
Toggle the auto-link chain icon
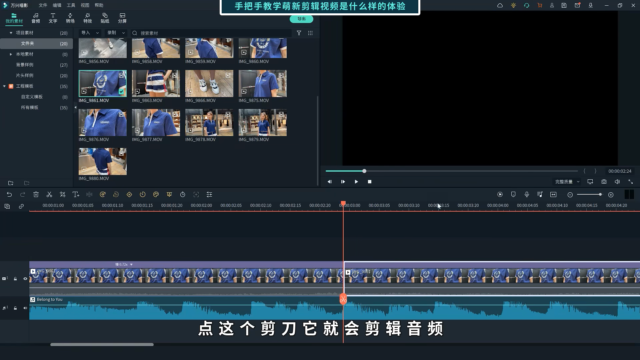[x=21, y=207]
